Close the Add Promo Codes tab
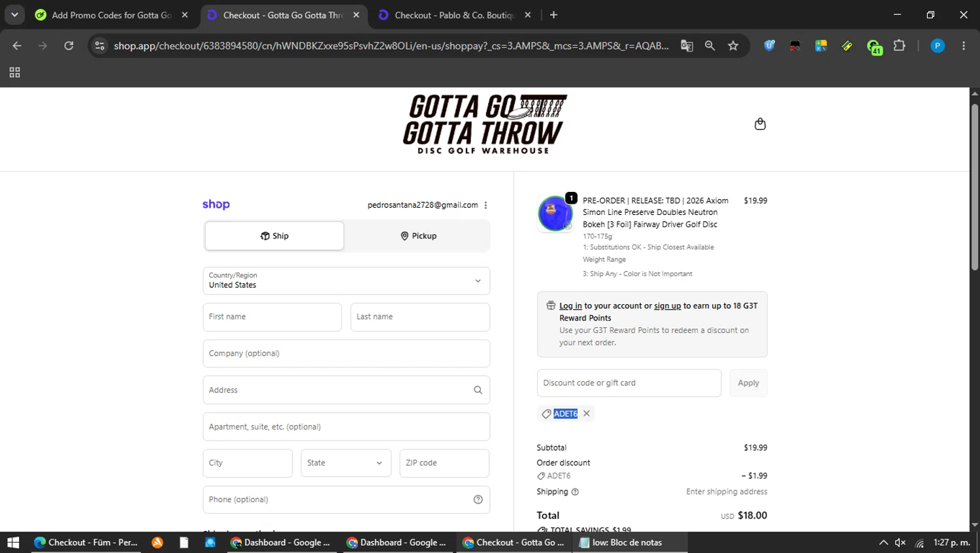 pos(185,15)
